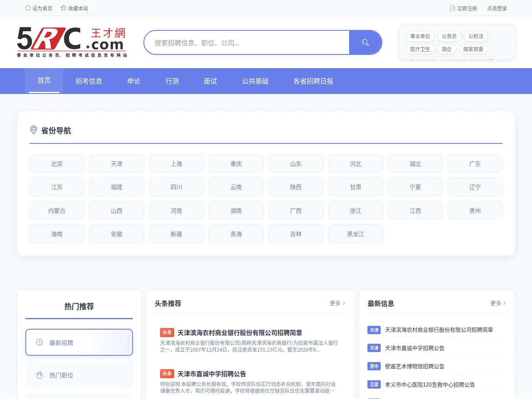Choose the 四川 province button

pyautogui.click(x=176, y=187)
